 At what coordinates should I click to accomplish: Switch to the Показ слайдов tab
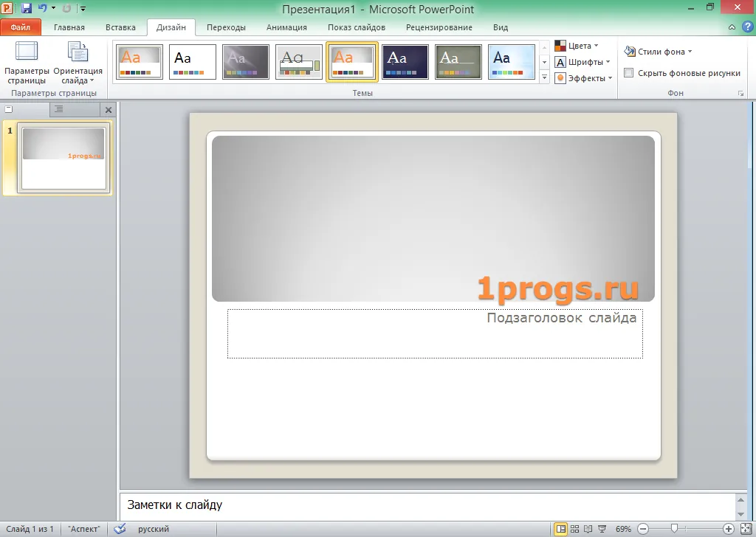coord(357,27)
